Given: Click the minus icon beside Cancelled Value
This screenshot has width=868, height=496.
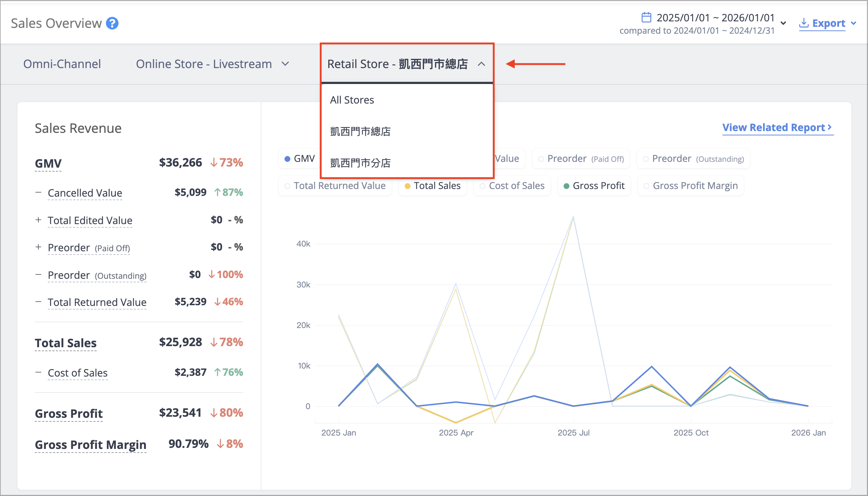Looking at the screenshot, I should [x=38, y=192].
